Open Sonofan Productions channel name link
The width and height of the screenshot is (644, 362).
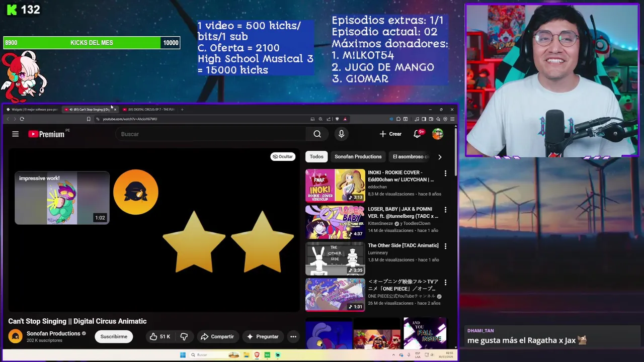[x=53, y=333]
